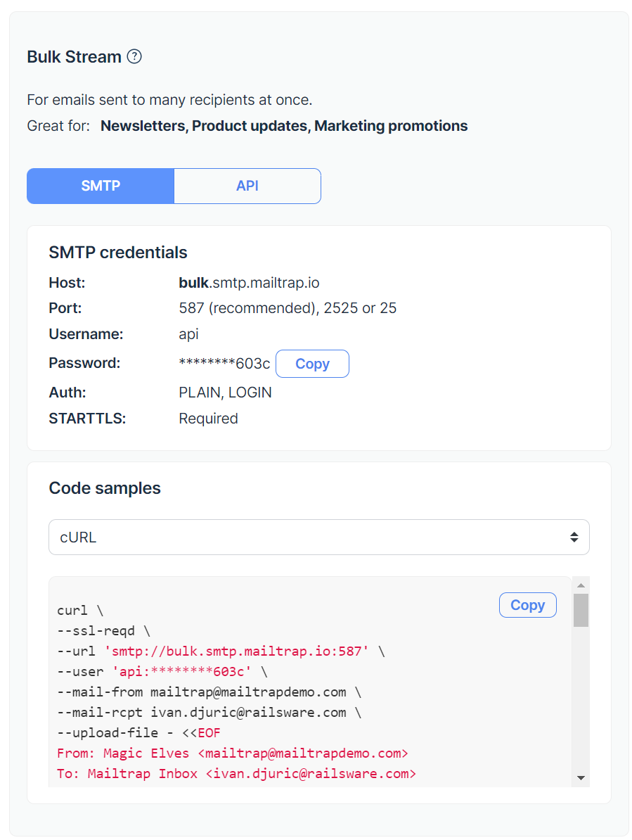Click the code sample scrollbar thumb

tap(581, 609)
